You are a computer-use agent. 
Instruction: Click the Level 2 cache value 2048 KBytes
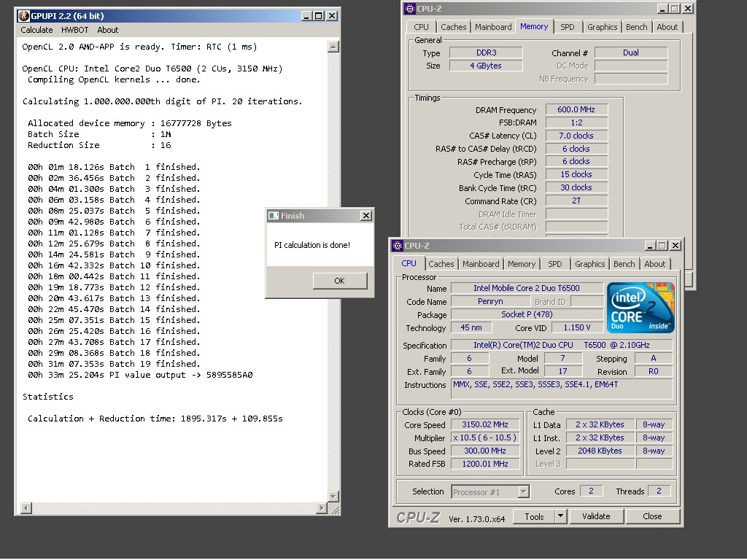tap(600, 451)
